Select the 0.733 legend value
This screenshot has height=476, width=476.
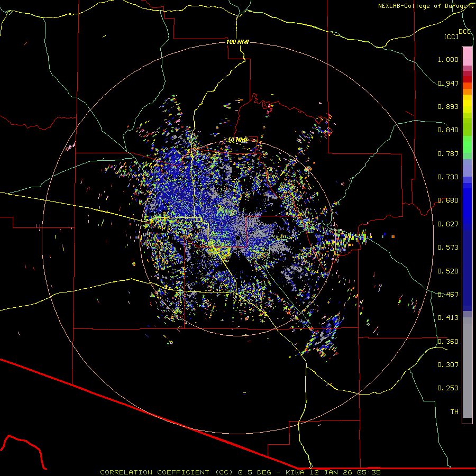click(x=448, y=177)
